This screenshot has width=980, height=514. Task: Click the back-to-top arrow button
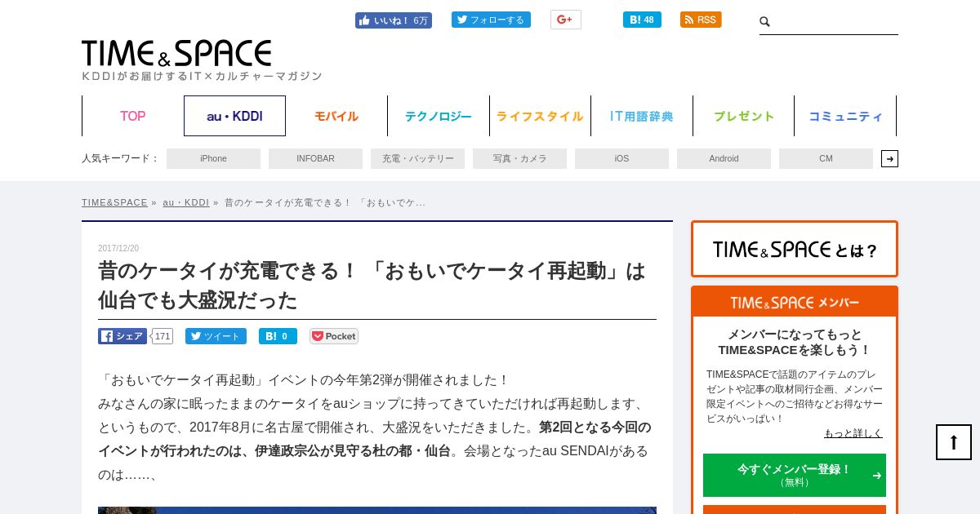click(954, 442)
